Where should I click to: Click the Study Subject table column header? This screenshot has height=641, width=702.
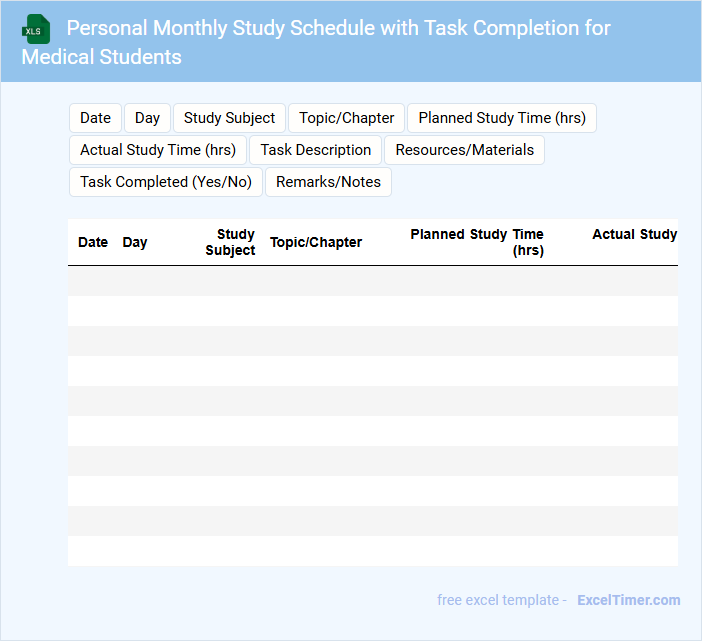(x=231, y=242)
